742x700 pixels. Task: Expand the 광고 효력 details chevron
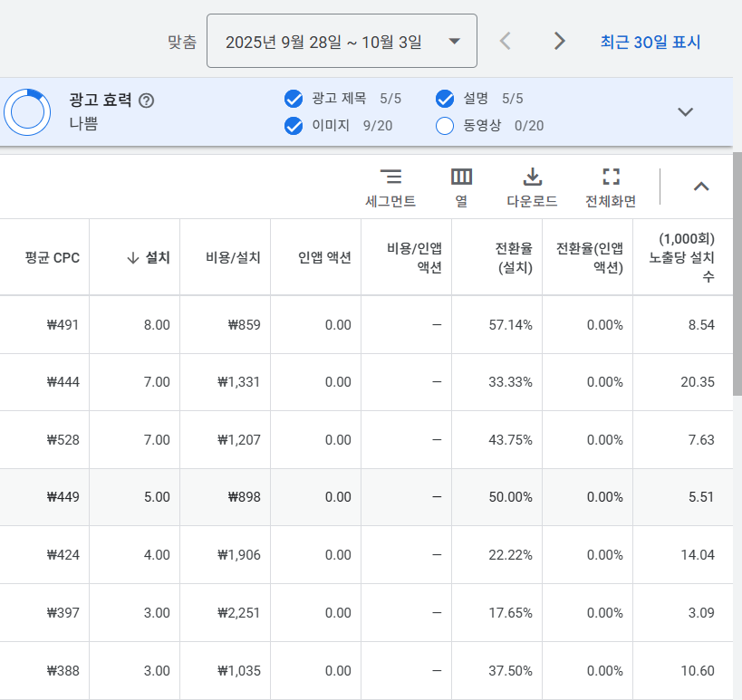[684, 111]
